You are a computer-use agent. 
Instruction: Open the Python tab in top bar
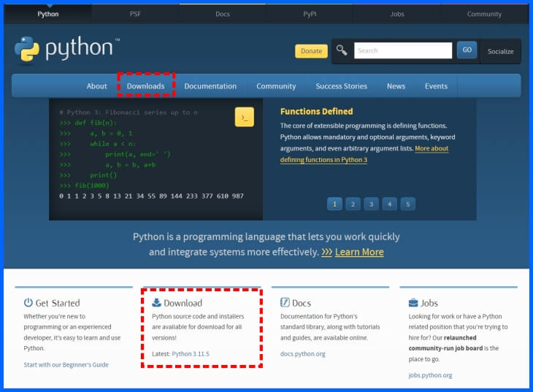pos(48,14)
